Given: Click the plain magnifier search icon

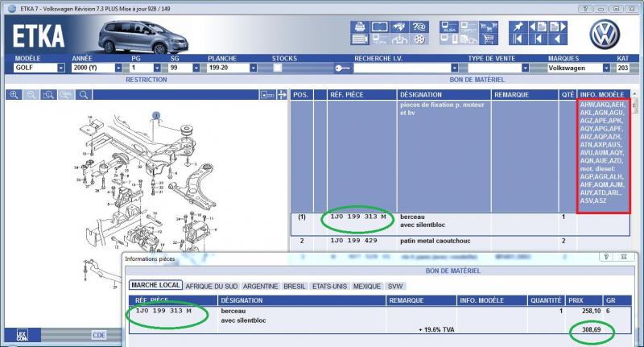Looking at the screenshot, I should pos(84,95).
